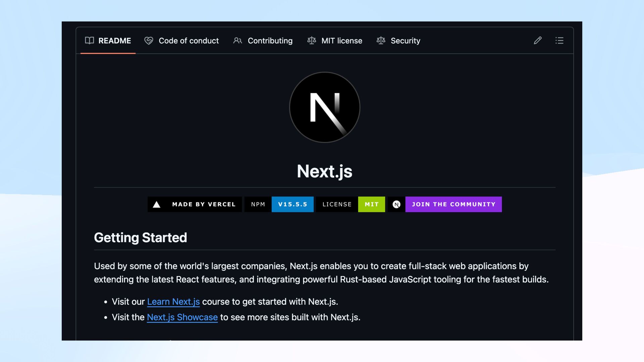
Task: Click the small Next.js logo in the community badge
Action: click(x=396, y=204)
